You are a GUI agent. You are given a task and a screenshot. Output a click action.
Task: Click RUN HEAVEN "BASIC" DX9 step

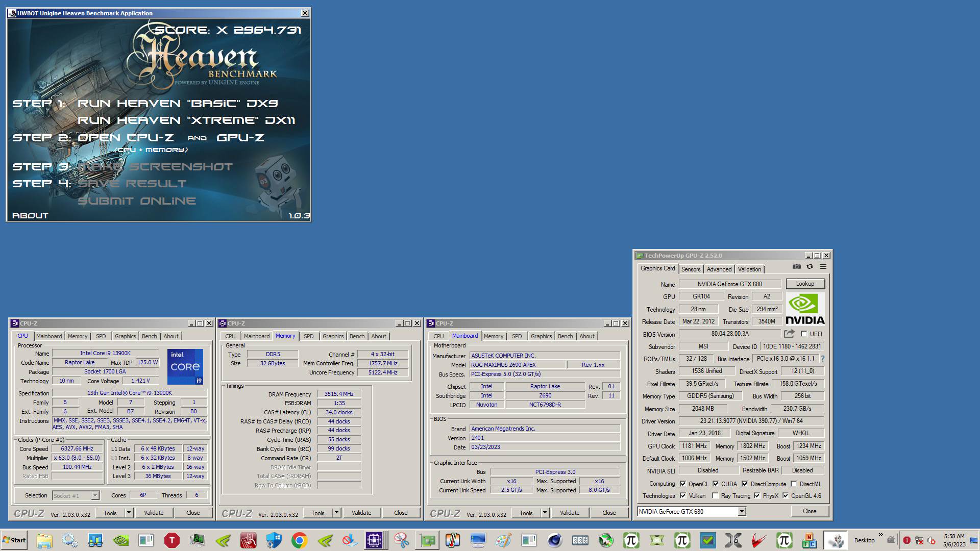(x=178, y=104)
